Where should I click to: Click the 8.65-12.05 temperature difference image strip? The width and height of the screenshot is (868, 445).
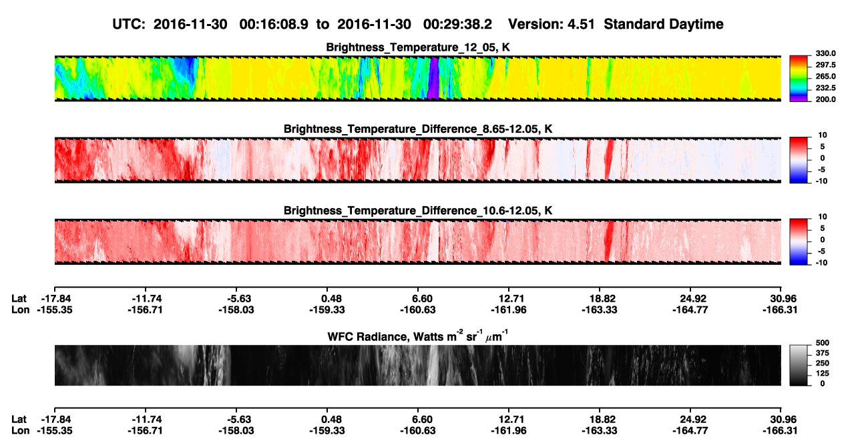[418, 159]
